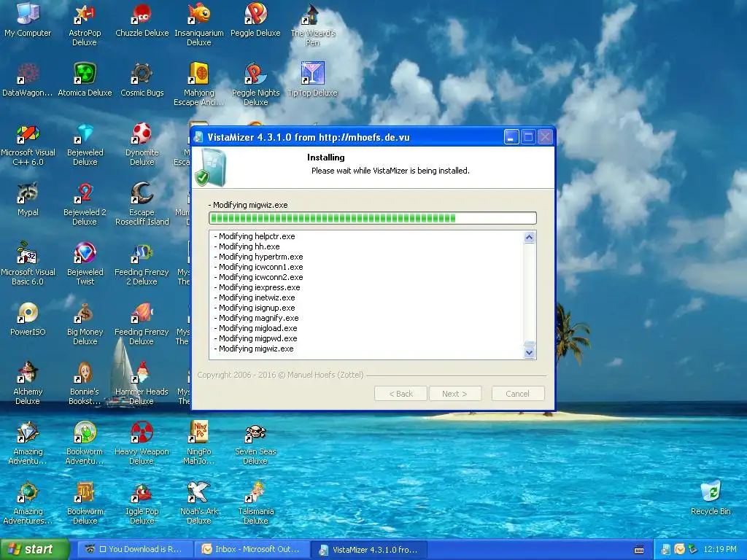Open Amazing Adventures shortcut with gem icon
Image resolution: width=747 pixels, height=560 pixels.
coord(28,443)
